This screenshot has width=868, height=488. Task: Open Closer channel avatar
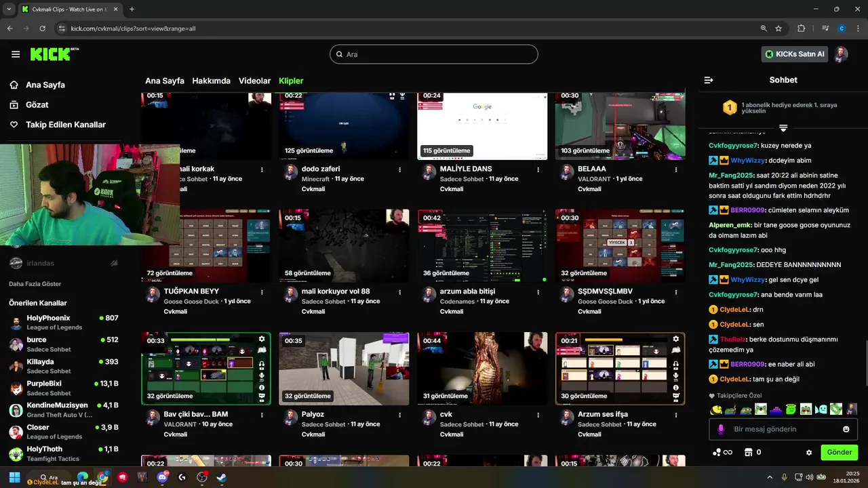(16, 432)
